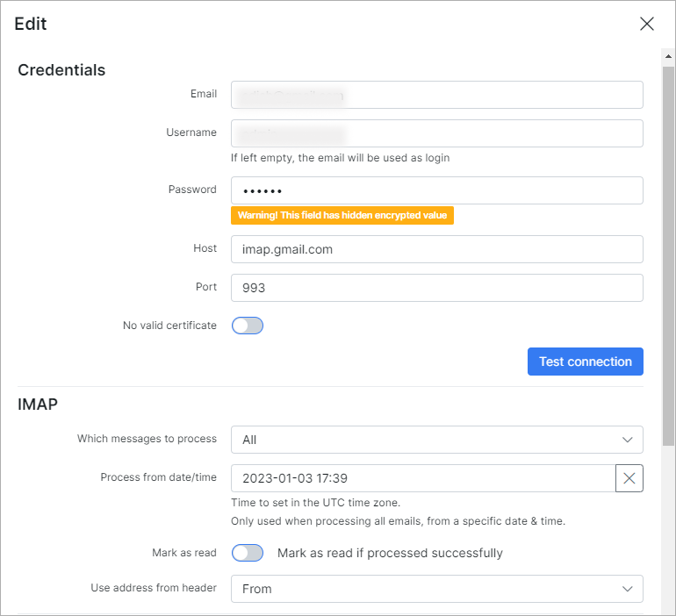Click the Edit dialog title
The width and height of the screenshot is (676, 616).
pyautogui.click(x=30, y=24)
